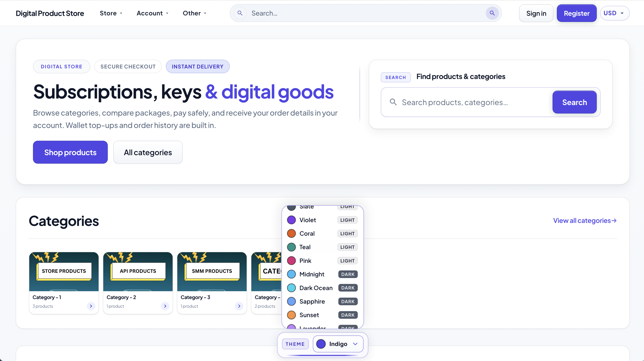Image resolution: width=644 pixels, height=361 pixels.
Task: Click the THEME label badge
Action: click(x=295, y=344)
